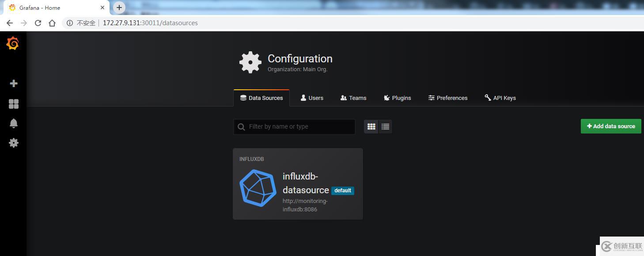This screenshot has width=644, height=256.
Task: Click the Grafana logo in sidebar
Action: coord(13,43)
